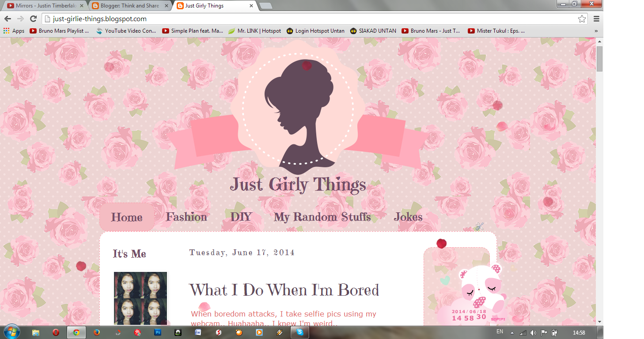Click the Tuesday, June 17, 2014 date header
Image resolution: width=644 pixels, height=339 pixels.
click(242, 252)
